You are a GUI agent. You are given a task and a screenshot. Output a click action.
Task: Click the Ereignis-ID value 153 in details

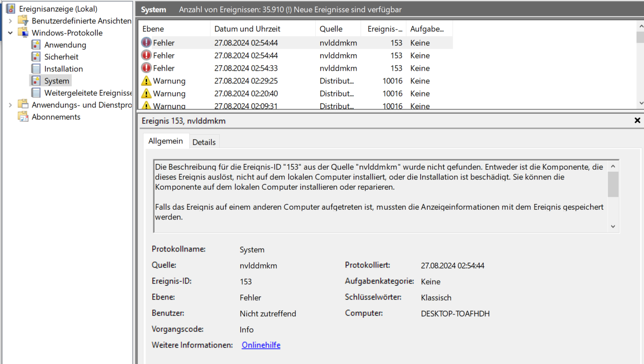click(x=246, y=281)
